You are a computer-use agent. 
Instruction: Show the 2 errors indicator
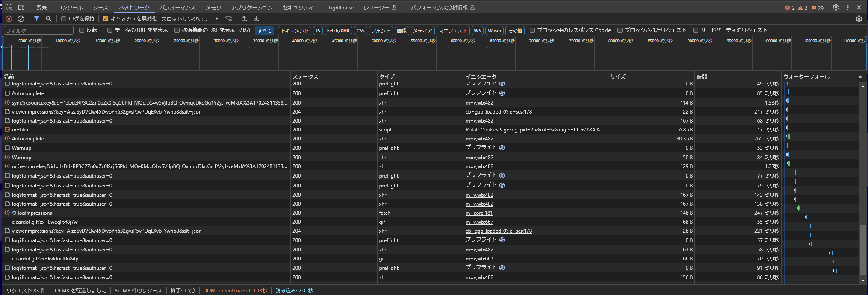pyautogui.click(x=790, y=8)
